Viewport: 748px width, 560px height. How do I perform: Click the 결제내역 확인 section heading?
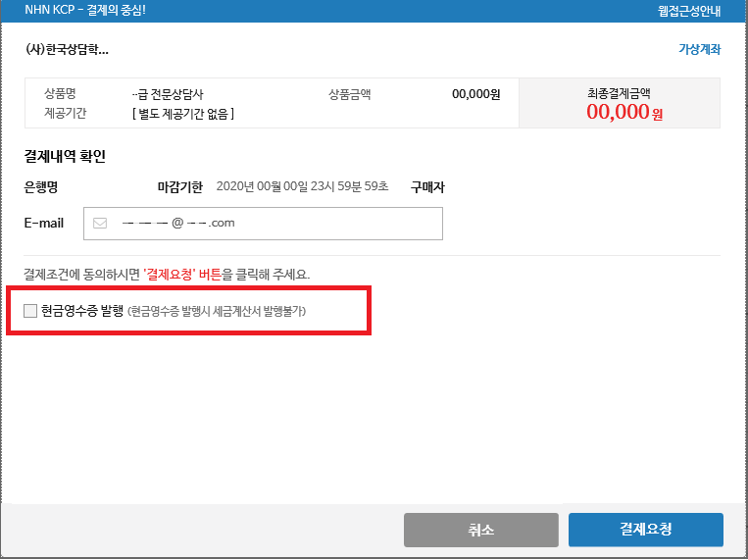tap(65, 156)
